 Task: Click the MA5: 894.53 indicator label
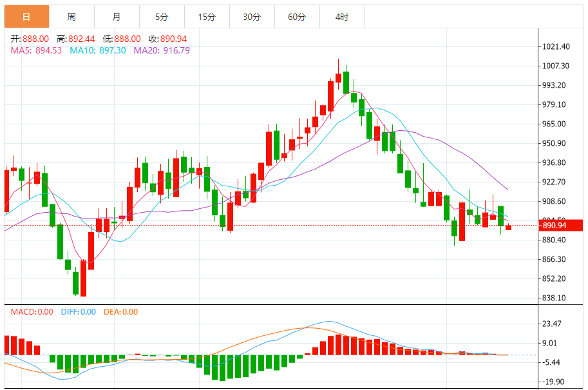[36, 50]
